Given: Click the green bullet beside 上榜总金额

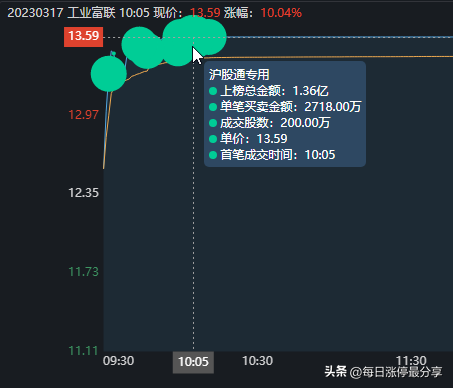Looking at the screenshot, I should tap(213, 91).
